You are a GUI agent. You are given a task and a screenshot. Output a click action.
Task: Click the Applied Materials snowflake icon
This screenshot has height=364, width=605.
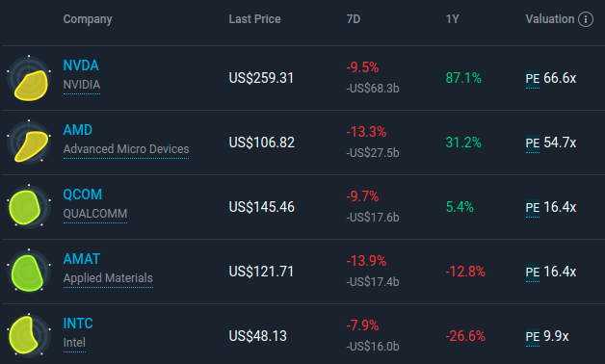(29, 272)
